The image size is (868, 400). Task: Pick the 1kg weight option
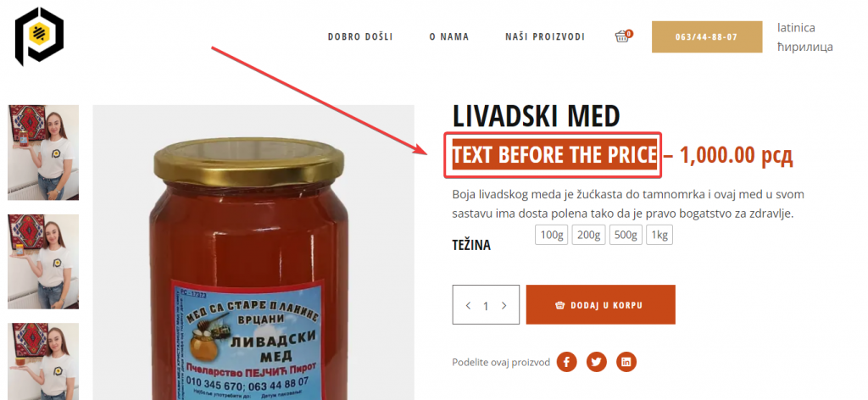[x=659, y=235]
